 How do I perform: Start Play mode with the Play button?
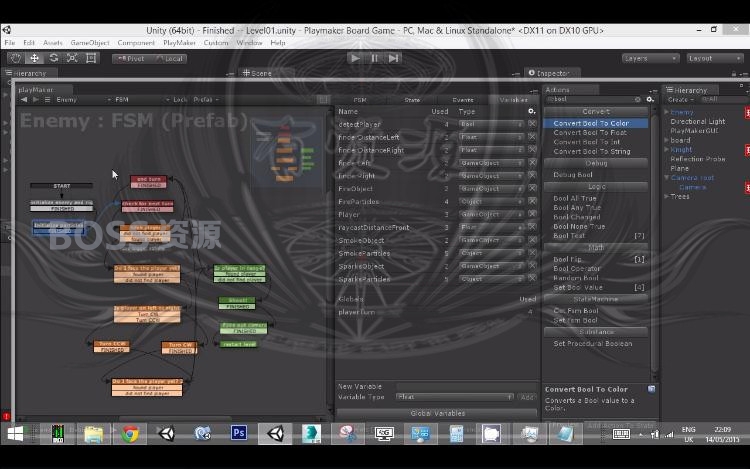[355, 58]
